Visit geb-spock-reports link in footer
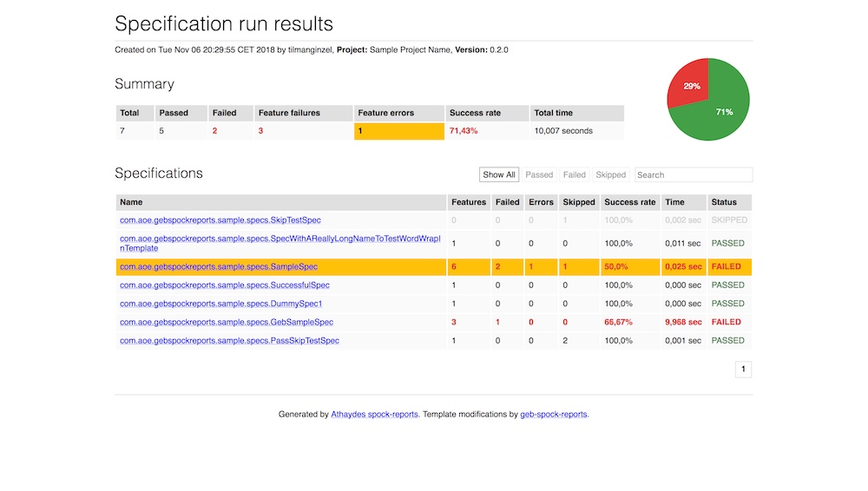Viewport: 868px width, 491px height. 553,414
